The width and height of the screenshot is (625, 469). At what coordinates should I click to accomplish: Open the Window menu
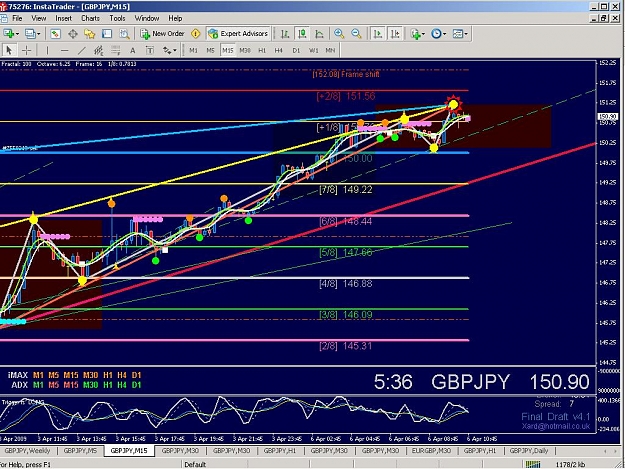(147, 18)
